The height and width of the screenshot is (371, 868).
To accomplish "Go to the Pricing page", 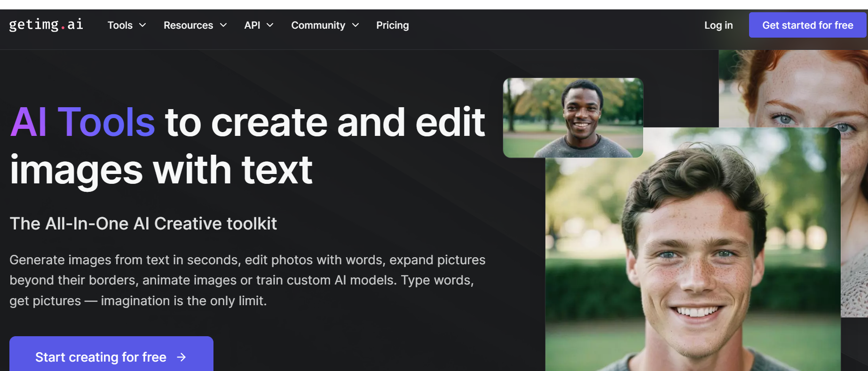I will pyautogui.click(x=392, y=25).
